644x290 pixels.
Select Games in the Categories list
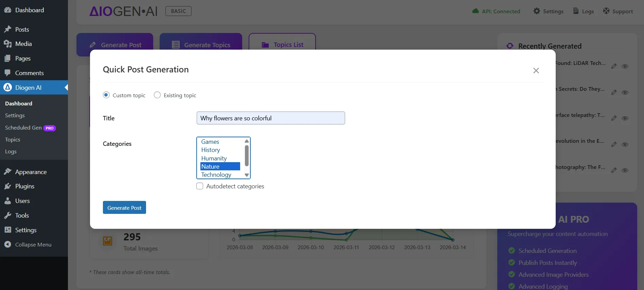click(220, 142)
